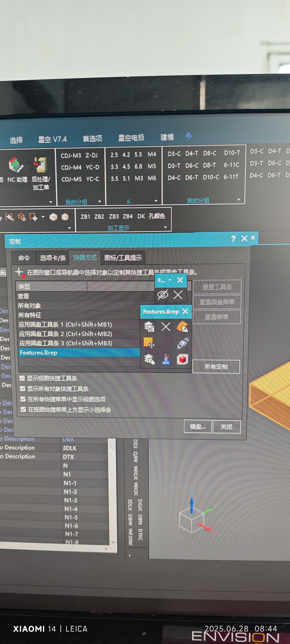The image size is (290, 644).
Task: Click the layered copy icon in radial
Action: tap(150, 359)
